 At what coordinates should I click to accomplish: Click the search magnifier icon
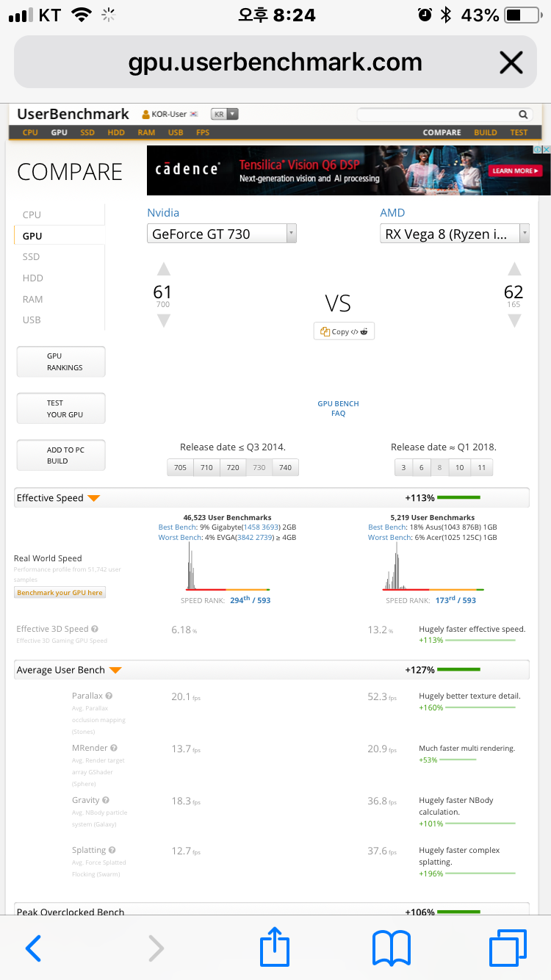[x=523, y=115]
